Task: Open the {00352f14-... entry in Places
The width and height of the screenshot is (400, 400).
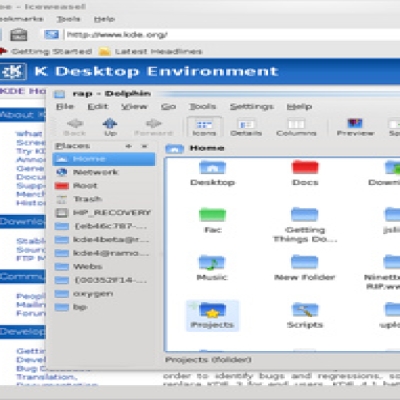Action: pos(104,280)
